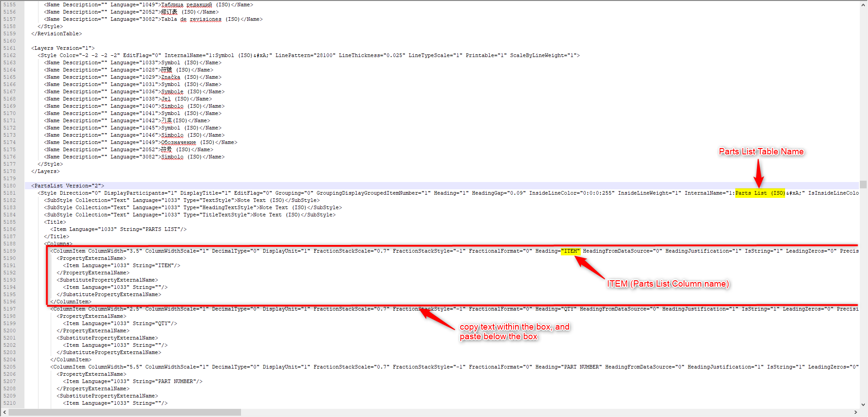Click the horizontal scrollbar thumb
This screenshot has width=868, height=417.
click(x=125, y=412)
